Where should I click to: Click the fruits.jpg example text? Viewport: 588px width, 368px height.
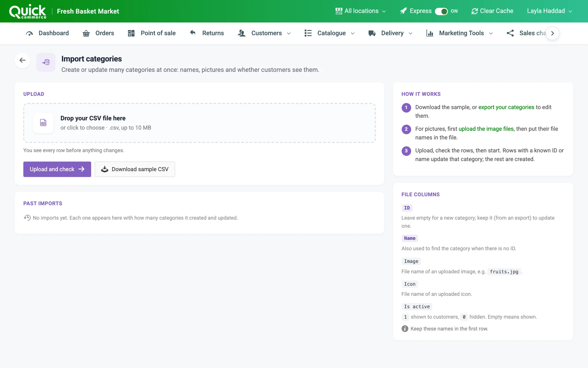point(504,272)
